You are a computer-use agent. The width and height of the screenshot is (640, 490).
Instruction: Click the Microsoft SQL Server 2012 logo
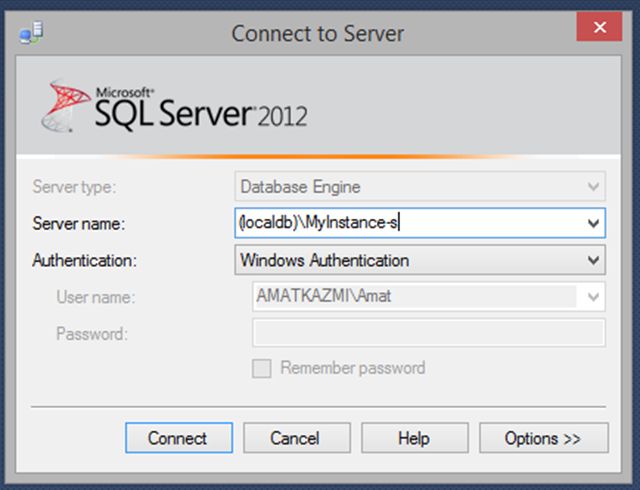pyautogui.click(x=175, y=108)
